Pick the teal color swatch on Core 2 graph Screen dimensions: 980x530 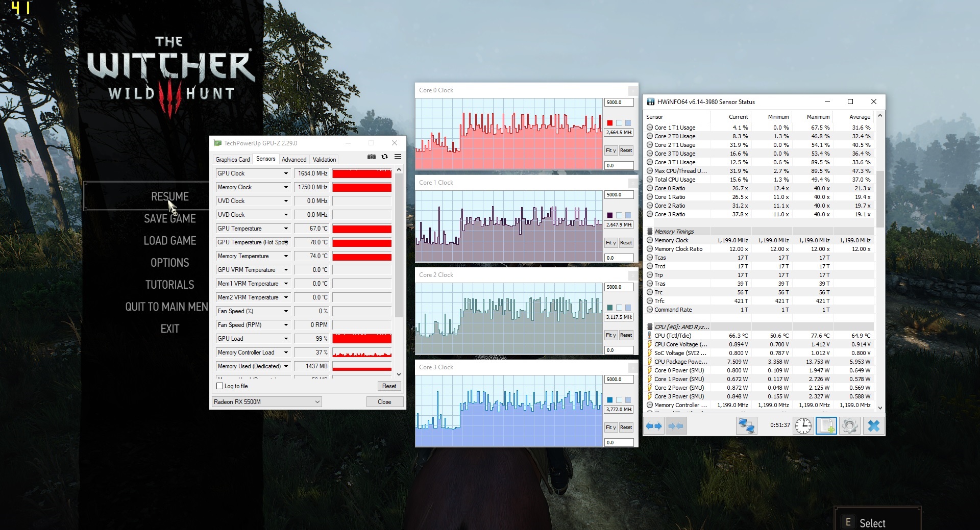point(610,308)
